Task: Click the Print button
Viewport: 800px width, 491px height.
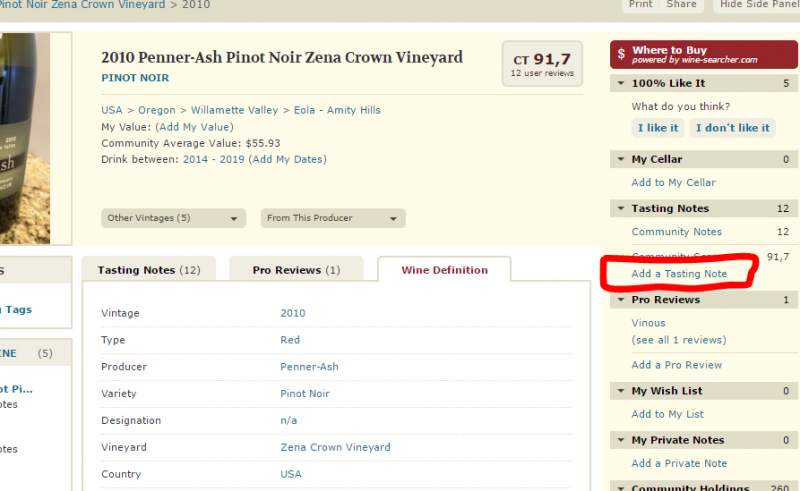Action: [640, 4]
